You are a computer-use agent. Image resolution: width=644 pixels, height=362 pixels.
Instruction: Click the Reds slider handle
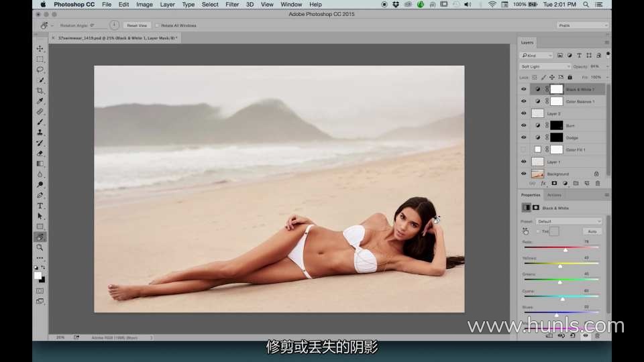coord(566,249)
